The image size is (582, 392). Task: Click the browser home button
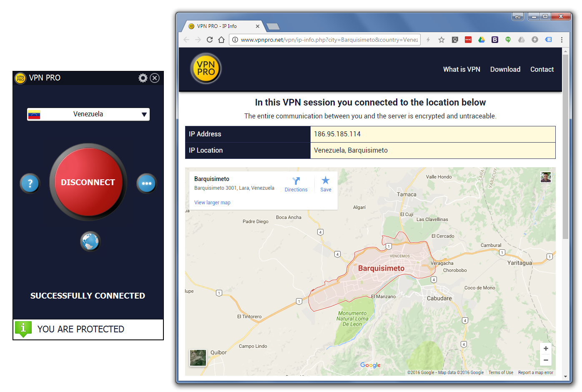coord(221,40)
